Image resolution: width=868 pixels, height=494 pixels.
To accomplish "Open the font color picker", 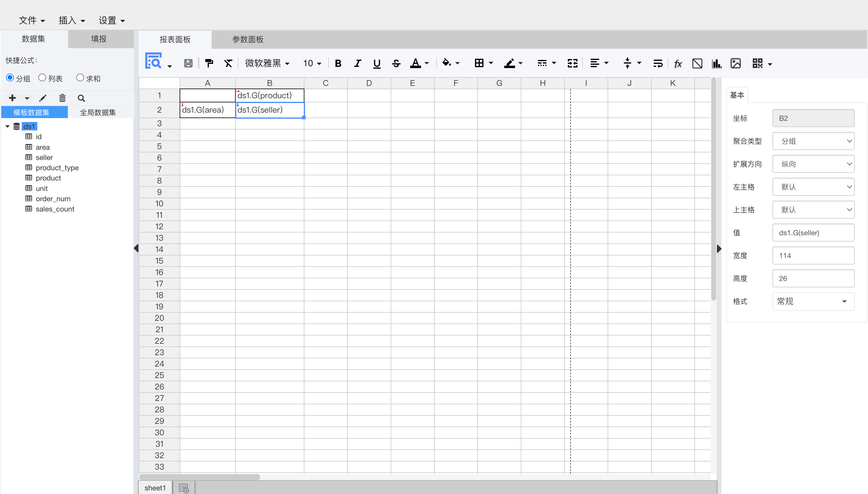I will point(420,64).
